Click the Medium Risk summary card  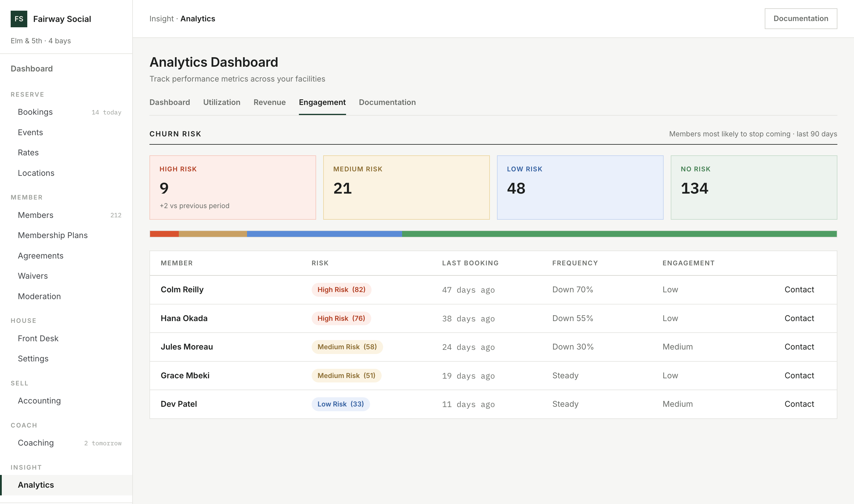click(406, 187)
